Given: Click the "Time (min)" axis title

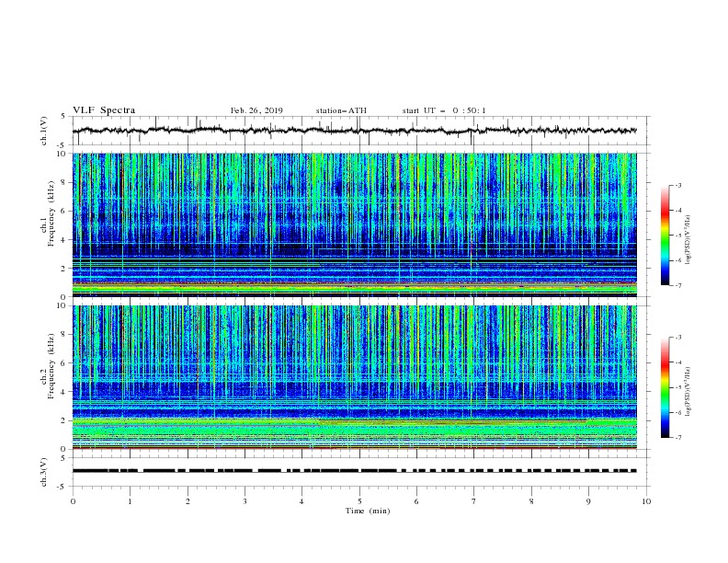Looking at the screenshot, I should [x=368, y=511].
